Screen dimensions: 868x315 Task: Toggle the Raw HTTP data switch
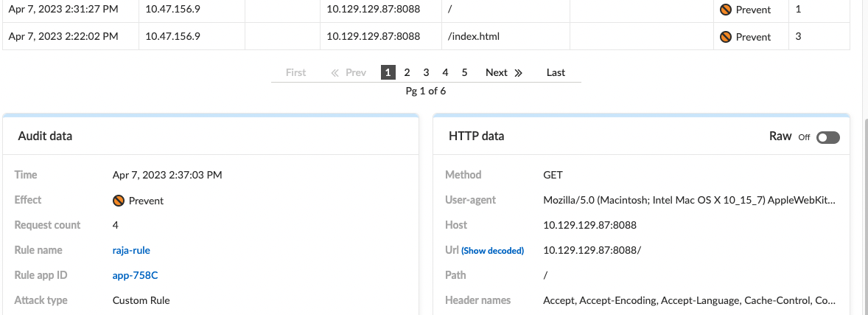[x=827, y=137]
